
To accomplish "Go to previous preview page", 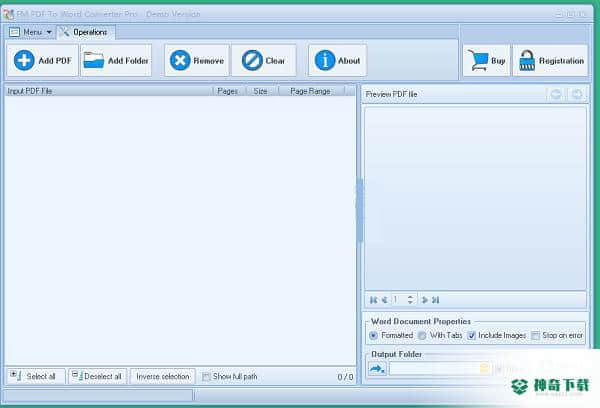I will point(385,300).
